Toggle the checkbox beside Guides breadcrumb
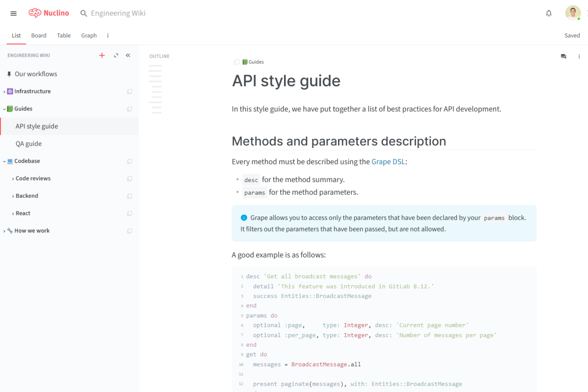 click(x=237, y=62)
